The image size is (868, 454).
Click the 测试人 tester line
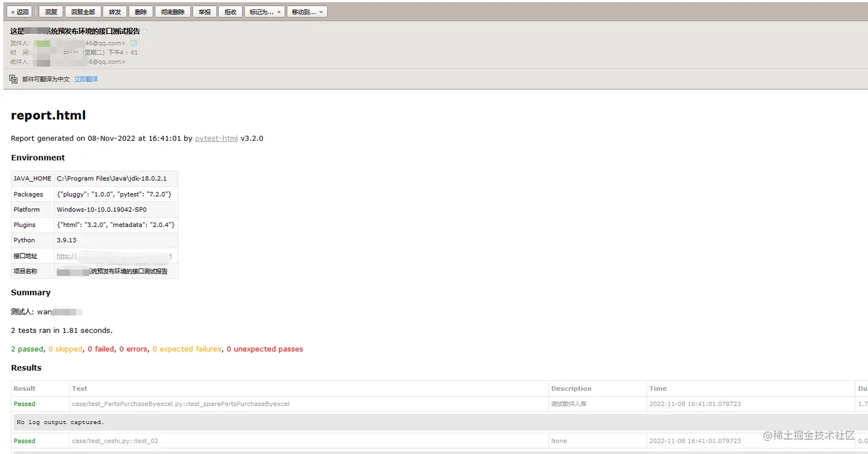tap(47, 312)
